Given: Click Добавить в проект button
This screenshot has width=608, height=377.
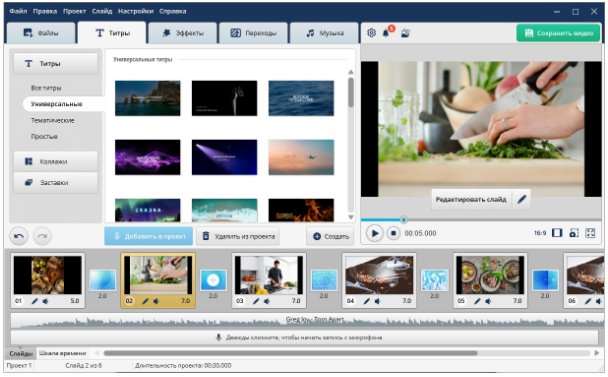Looking at the screenshot, I should coord(149,236).
